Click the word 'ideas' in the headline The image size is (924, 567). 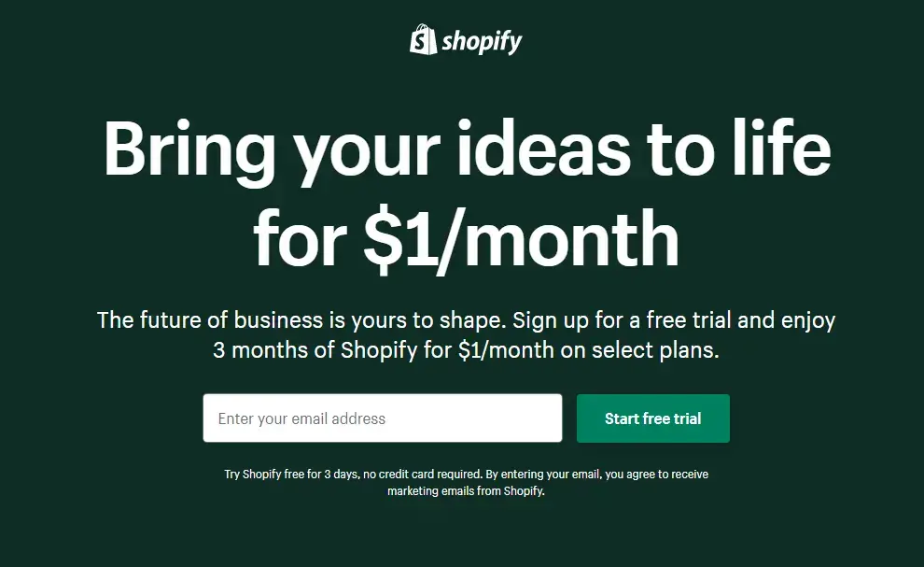(544, 148)
